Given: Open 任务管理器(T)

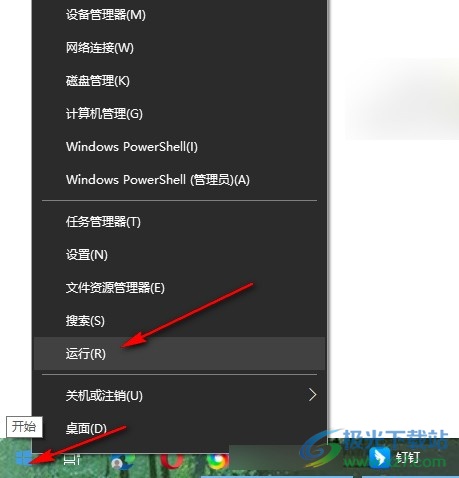Looking at the screenshot, I should [179, 222].
